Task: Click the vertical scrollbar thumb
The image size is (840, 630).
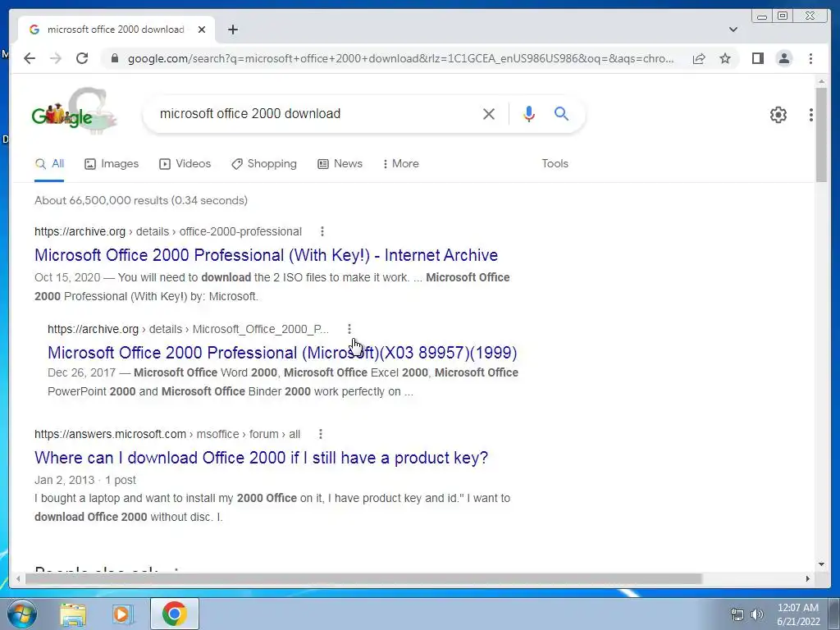Action: click(821, 135)
